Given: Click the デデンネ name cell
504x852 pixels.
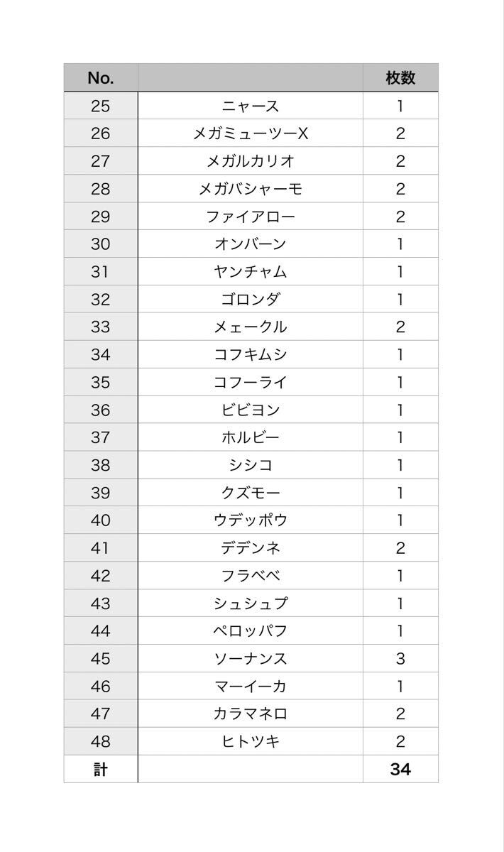Looking at the screenshot, I should pyautogui.click(x=251, y=548).
